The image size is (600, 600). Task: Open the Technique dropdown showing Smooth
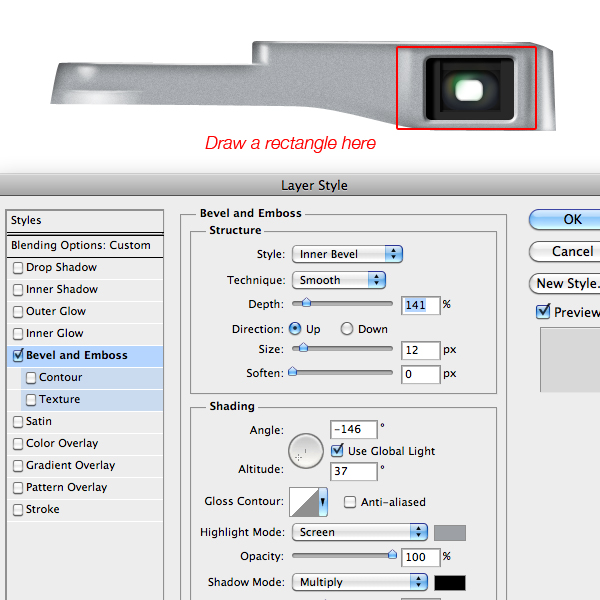coord(339,280)
